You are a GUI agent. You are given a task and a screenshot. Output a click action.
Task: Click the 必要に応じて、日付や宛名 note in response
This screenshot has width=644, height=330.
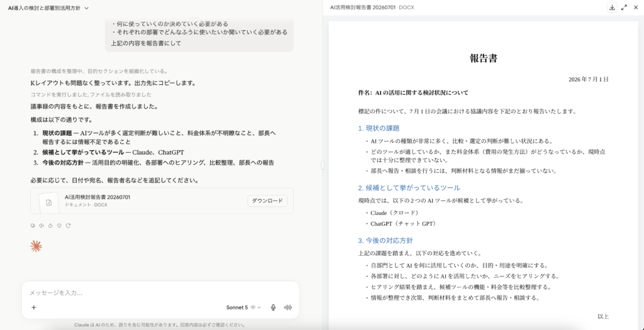click(114, 180)
